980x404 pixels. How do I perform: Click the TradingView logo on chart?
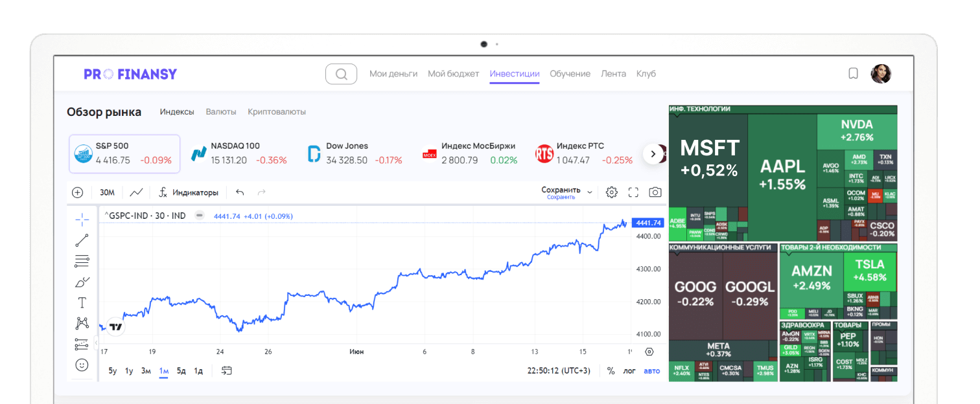click(x=115, y=328)
